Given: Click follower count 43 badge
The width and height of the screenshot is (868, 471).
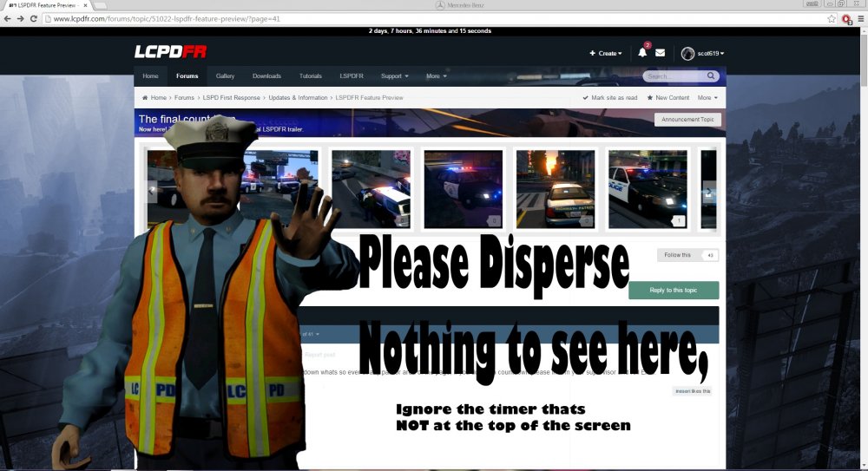Looking at the screenshot, I should (710, 255).
